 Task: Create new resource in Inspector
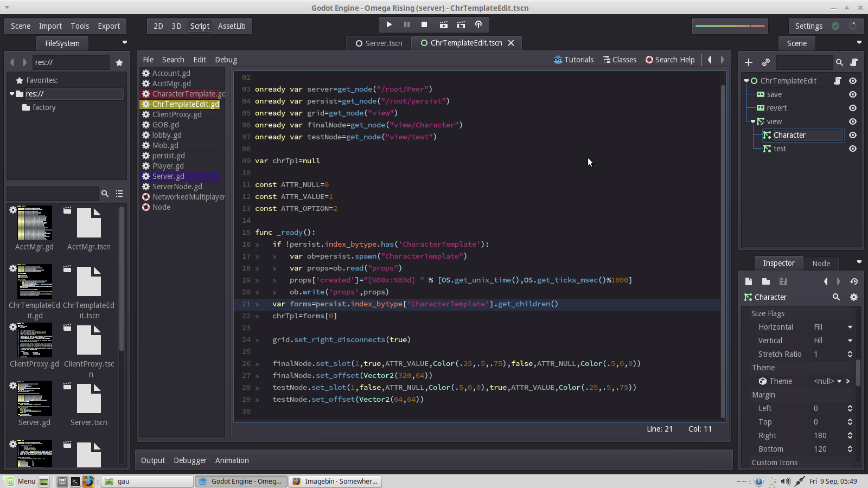(x=749, y=281)
